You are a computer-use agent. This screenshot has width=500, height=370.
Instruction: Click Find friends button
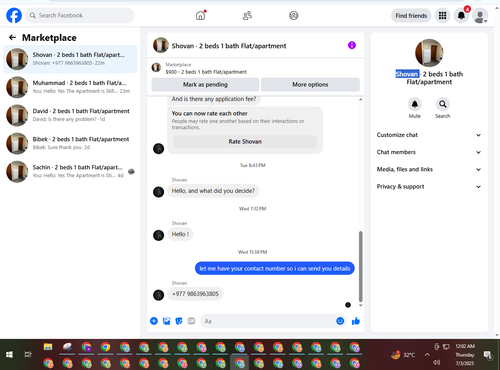[x=411, y=16]
